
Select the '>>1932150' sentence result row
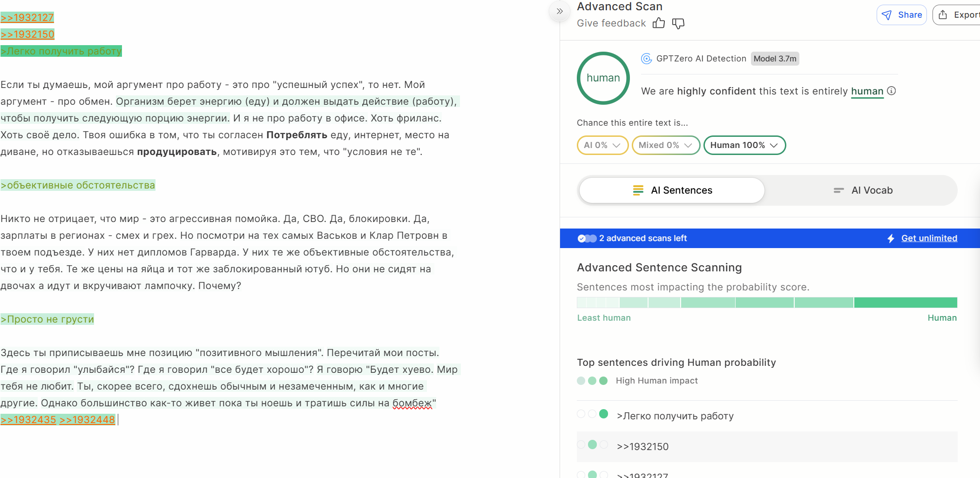pyautogui.click(x=642, y=447)
